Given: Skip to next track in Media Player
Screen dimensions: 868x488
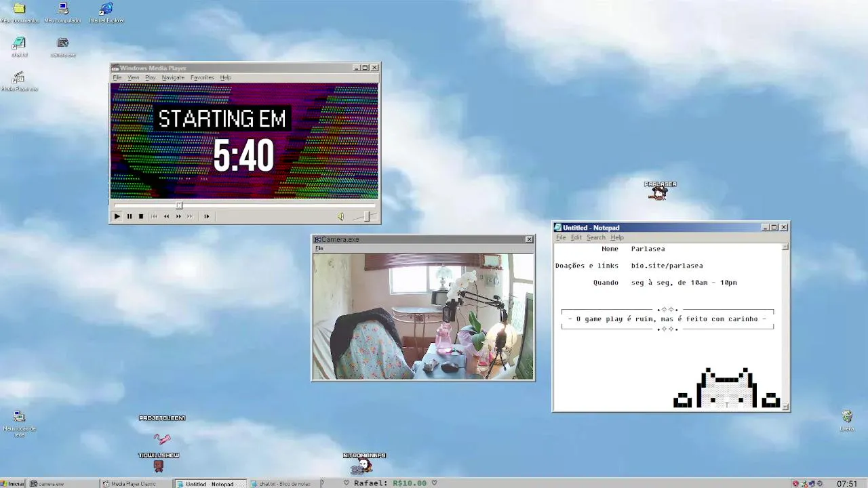Looking at the screenshot, I should point(190,216).
